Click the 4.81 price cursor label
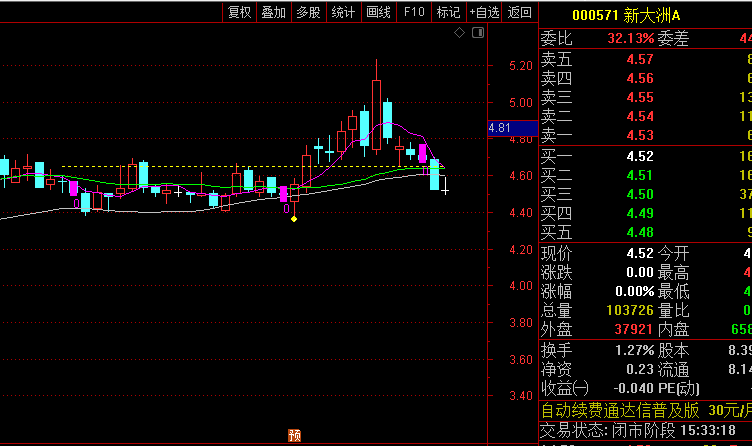 tap(512, 128)
